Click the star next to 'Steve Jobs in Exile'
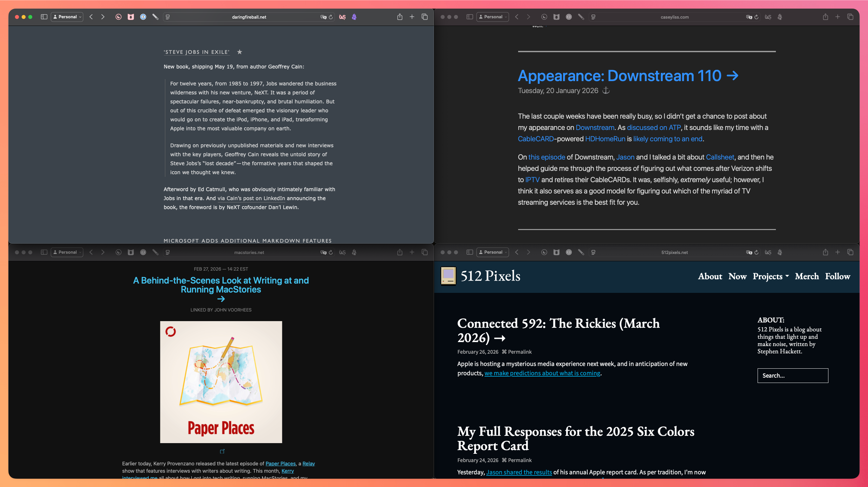 point(239,52)
